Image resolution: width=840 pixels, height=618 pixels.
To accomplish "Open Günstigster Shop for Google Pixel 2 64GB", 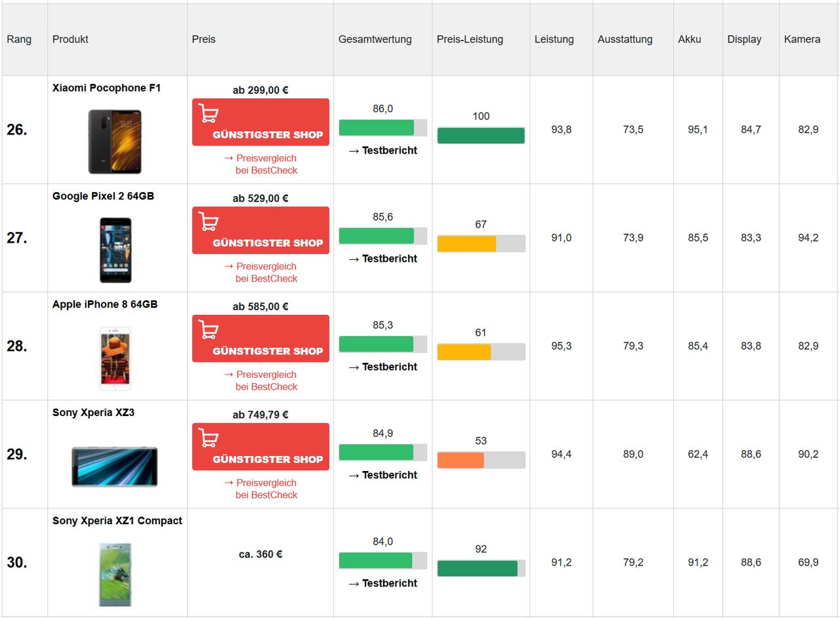I will [261, 230].
